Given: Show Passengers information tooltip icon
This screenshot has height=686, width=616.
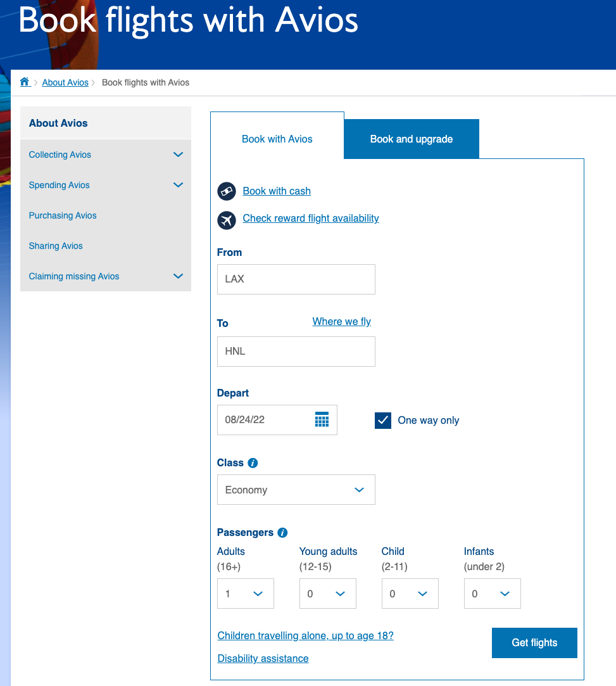Looking at the screenshot, I should point(282,533).
